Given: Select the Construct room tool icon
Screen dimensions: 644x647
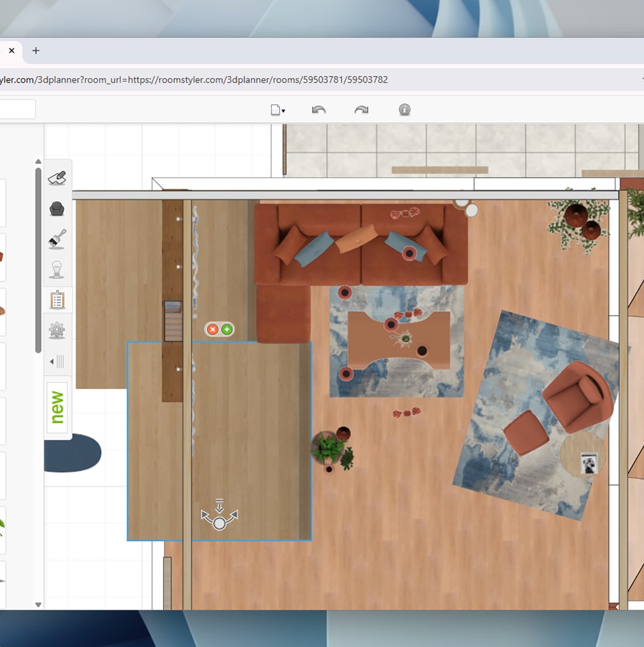Looking at the screenshot, I should [57, 178].
